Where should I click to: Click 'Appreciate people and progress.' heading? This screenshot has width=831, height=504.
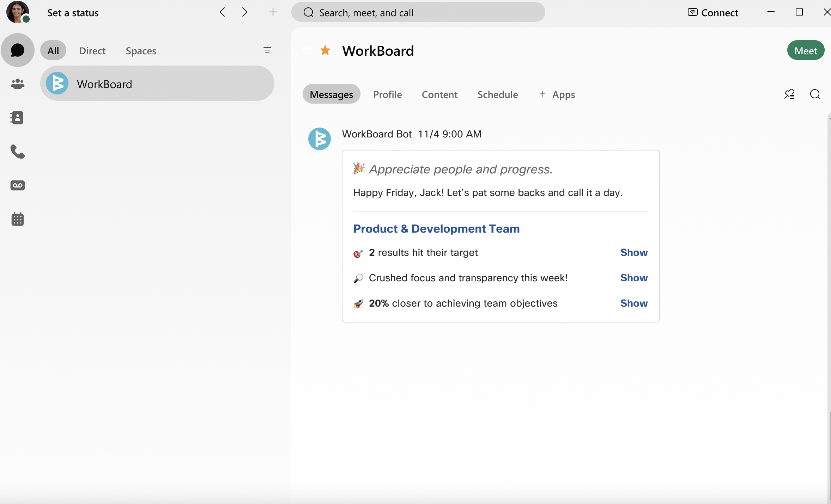click(x=461, y=170)
